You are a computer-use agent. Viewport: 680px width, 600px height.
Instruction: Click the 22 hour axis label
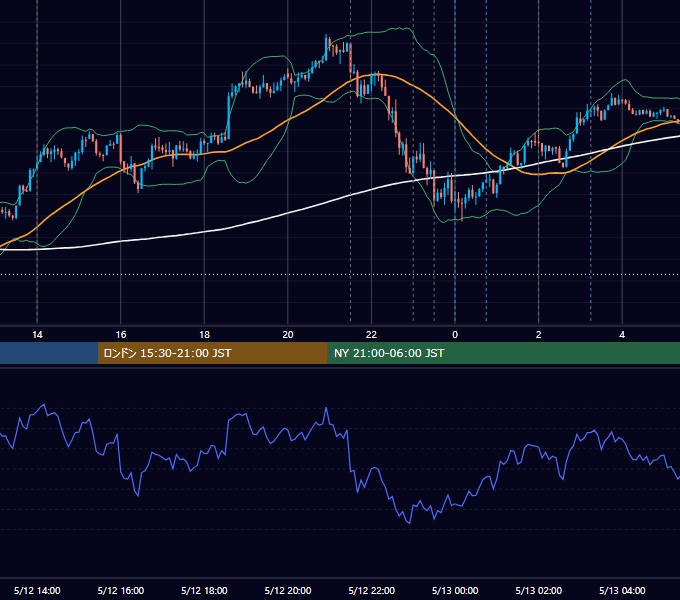tap(371, 335)
